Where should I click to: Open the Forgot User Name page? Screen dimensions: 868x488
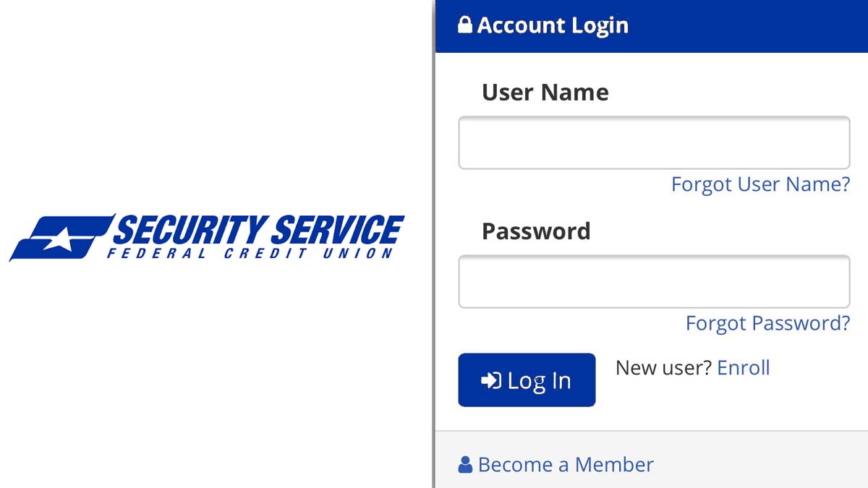pyautogui.click(x=760, y=184)
